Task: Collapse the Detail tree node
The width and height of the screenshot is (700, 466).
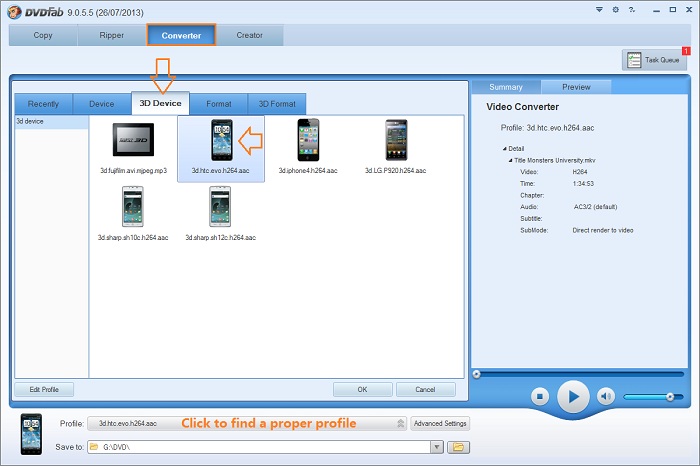Action: [x=504, y=149]
